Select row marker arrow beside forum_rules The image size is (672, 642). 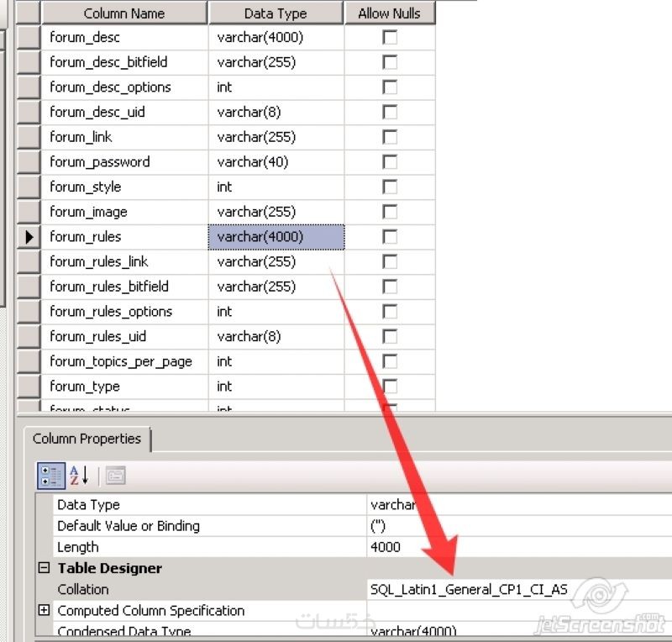tap(29, 237)
